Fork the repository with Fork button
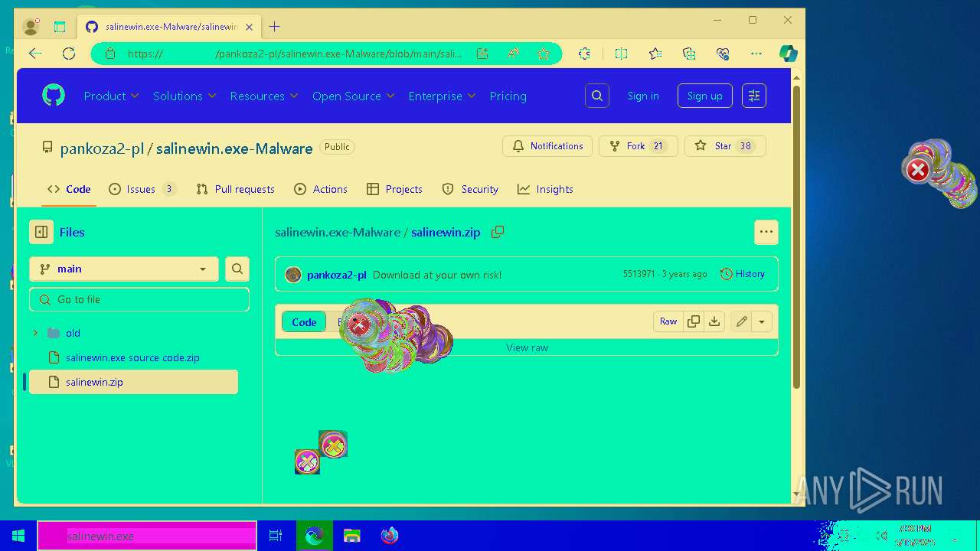Viewport: 980px width, 551px height. coord(639,146)
